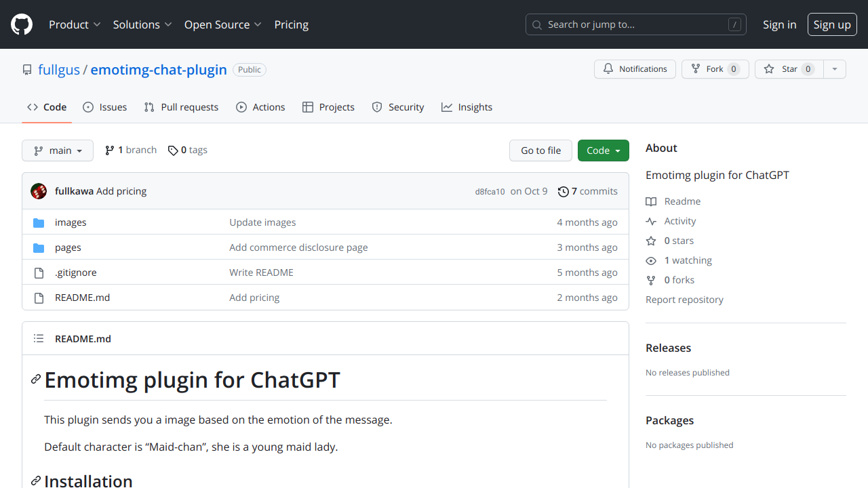This screenshot has height=488, width=868.
Task: Open the Packages heading link
Action: point(669,420)
